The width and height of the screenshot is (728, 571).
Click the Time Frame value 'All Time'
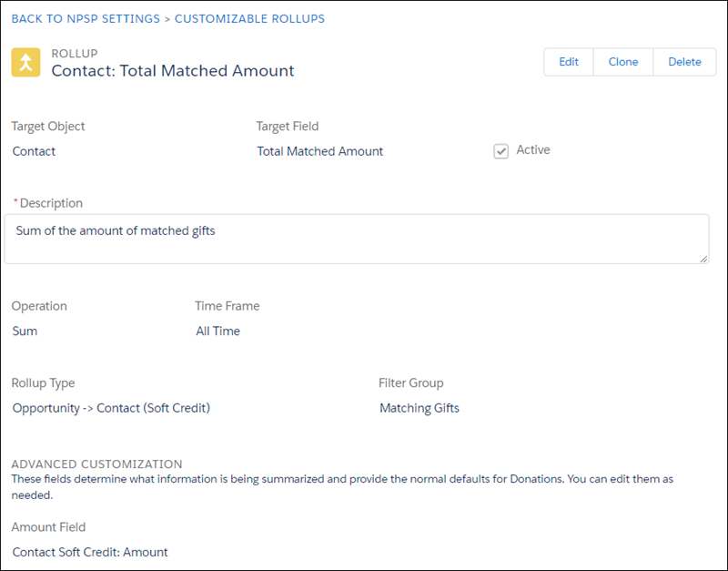point(217,331)
